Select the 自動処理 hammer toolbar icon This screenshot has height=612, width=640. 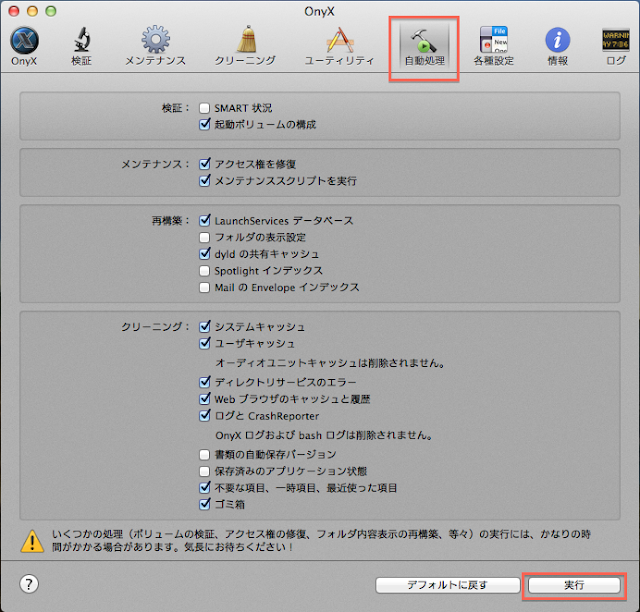pos(424,46)
